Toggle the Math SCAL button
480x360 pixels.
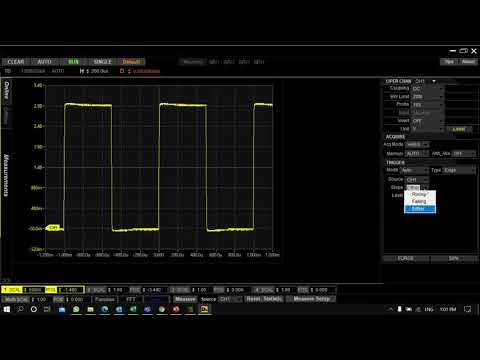(x=16, y=299)
